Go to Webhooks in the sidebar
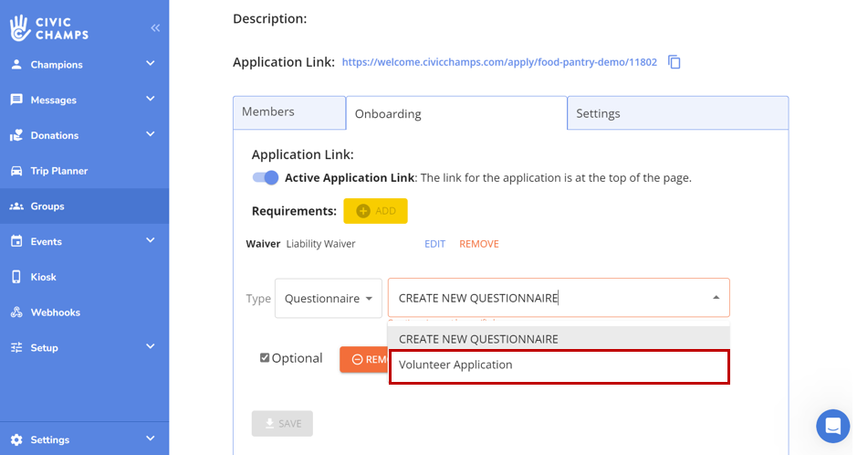The width and height of the screenshot is (868, 455). pyautogui.click(x=55, y=312)
